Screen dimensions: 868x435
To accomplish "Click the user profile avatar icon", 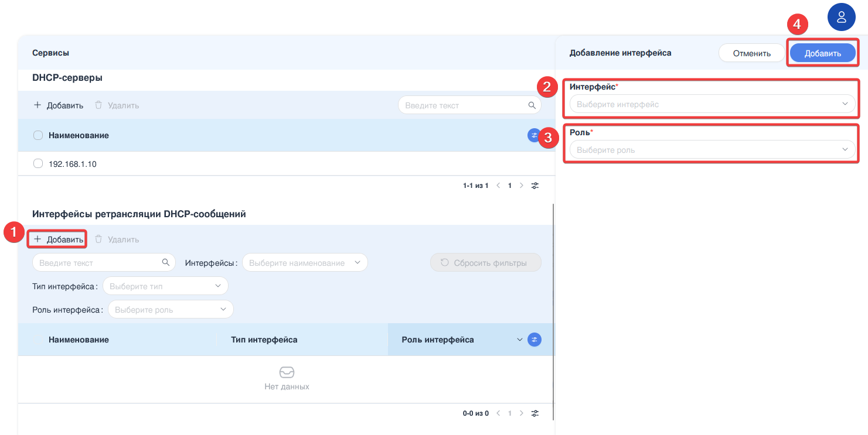I will (841, 16).
